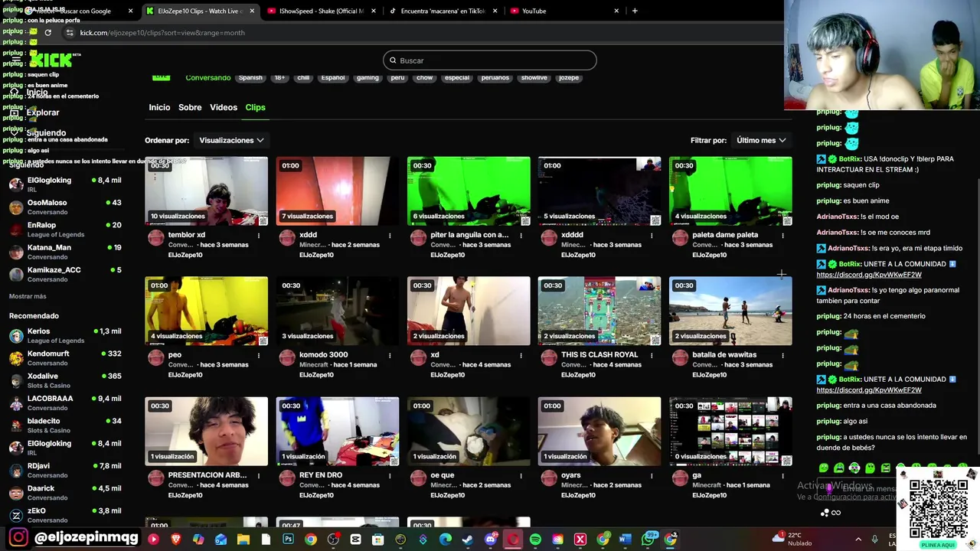
Task: Open a new browser tab
Action: coord(635,11)
